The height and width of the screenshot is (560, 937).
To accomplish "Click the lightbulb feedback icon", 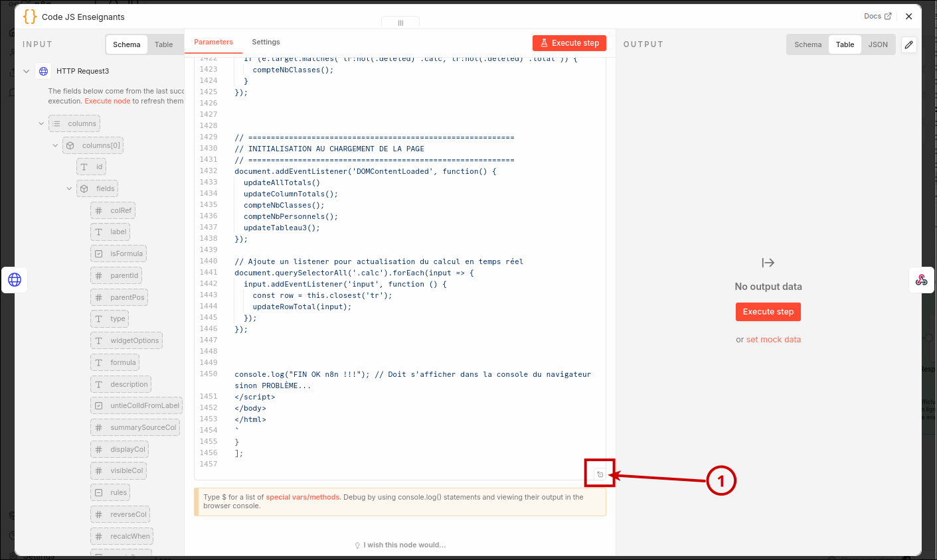I will 357,545.
